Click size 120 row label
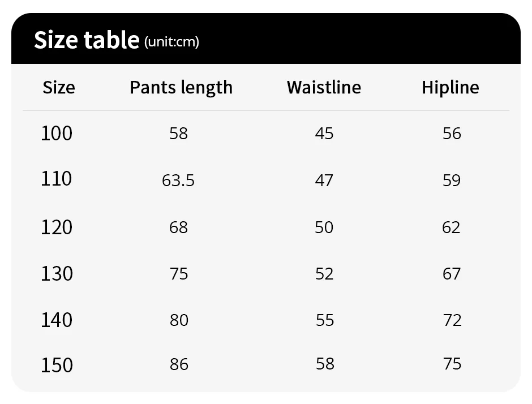 click(57, 227)
